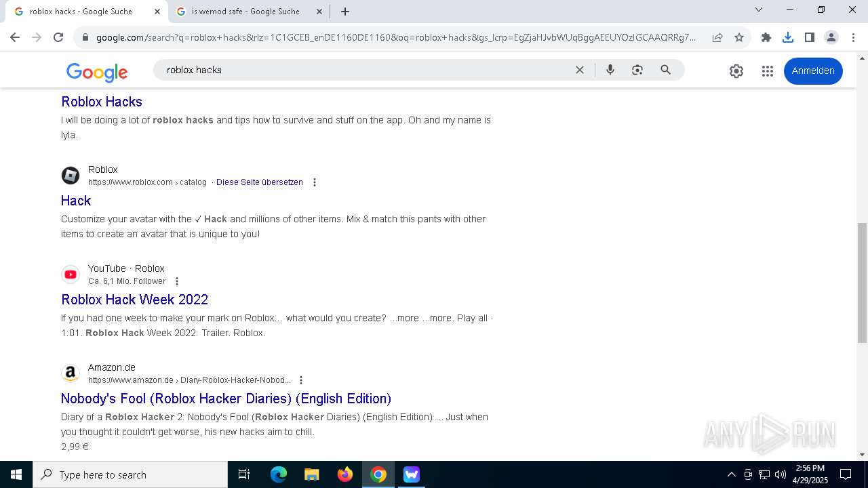Open a new browser tab
The image size is (868, 488).
click(x=345, y=12)
